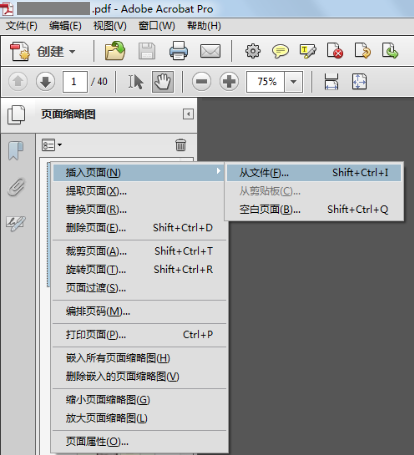Choose 替换页面(R)... menu entry
This screenshot has width=414, height=455.
point(139,209)
